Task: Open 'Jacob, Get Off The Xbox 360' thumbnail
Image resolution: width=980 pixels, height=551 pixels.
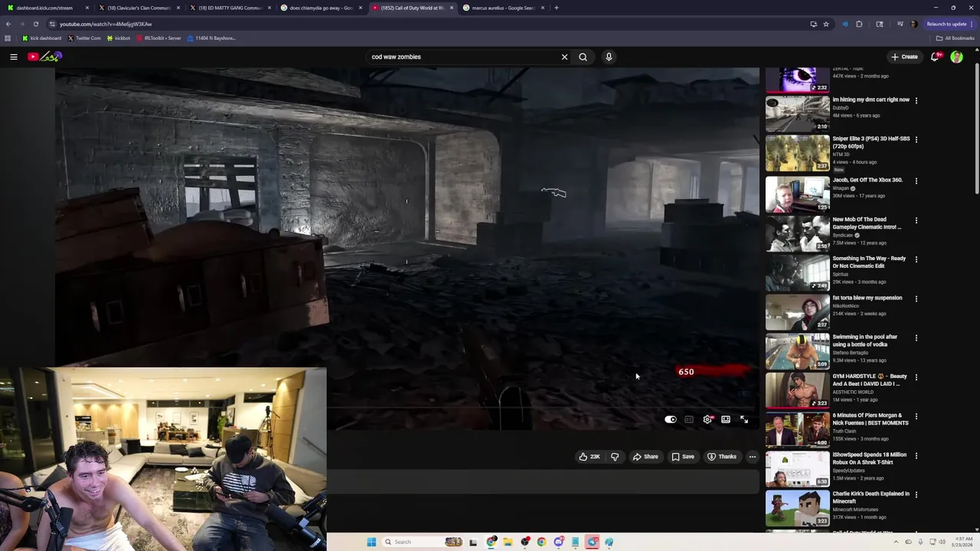Action: [x=798, y=194]
